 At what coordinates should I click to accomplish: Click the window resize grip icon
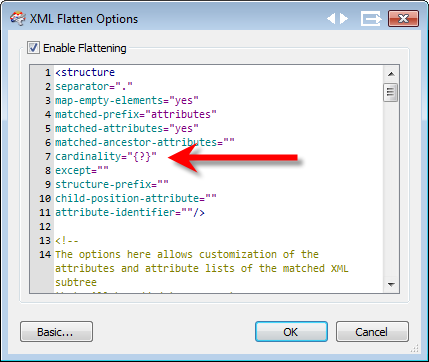pos(415,349)
